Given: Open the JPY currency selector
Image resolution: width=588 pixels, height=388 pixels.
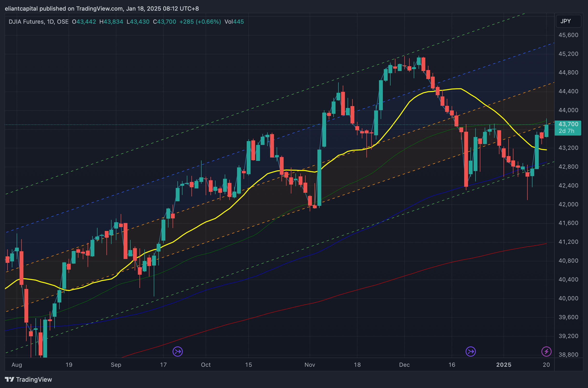Looking at the screenshot, I should (568, 21).
